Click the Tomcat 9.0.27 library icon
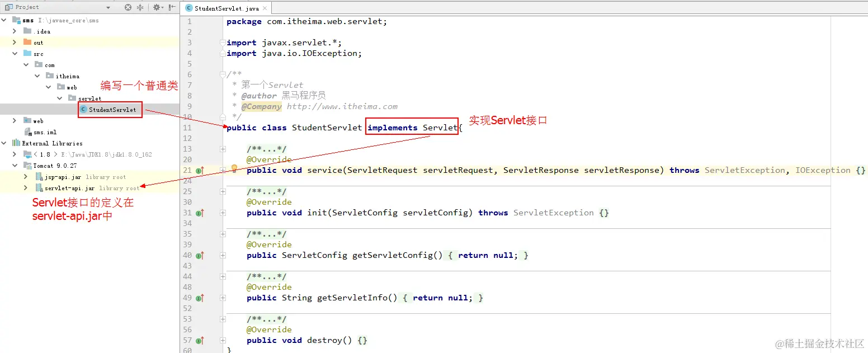The height and width of the screenshot is (353, 868). tap(27, 166)
